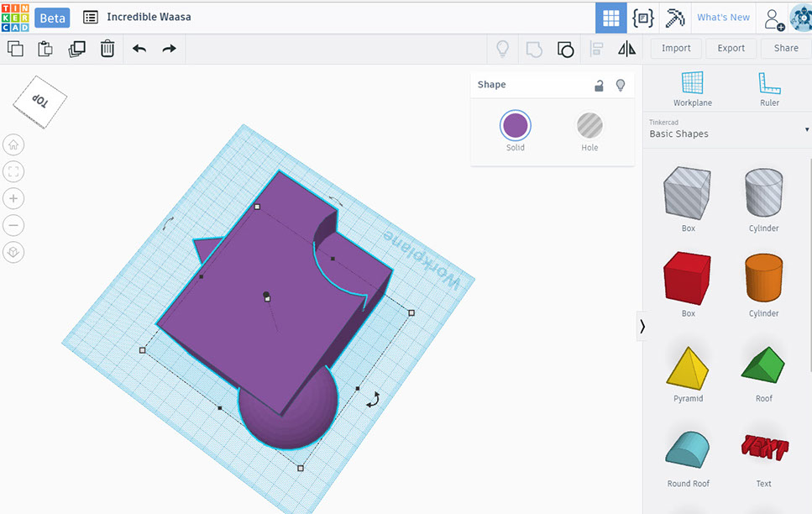Viewport: 812px width, 514px height.
Task: Set shape to the striped Hole option
Action: coord(589,125)
